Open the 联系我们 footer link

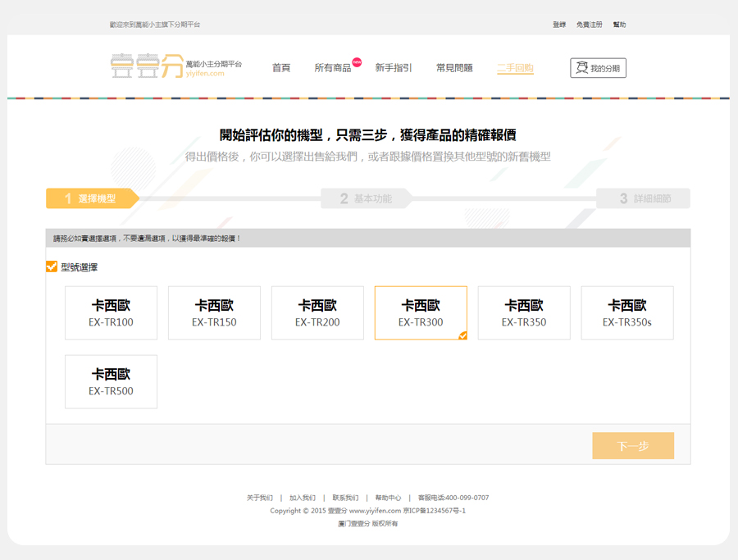[x=345, y=498]
